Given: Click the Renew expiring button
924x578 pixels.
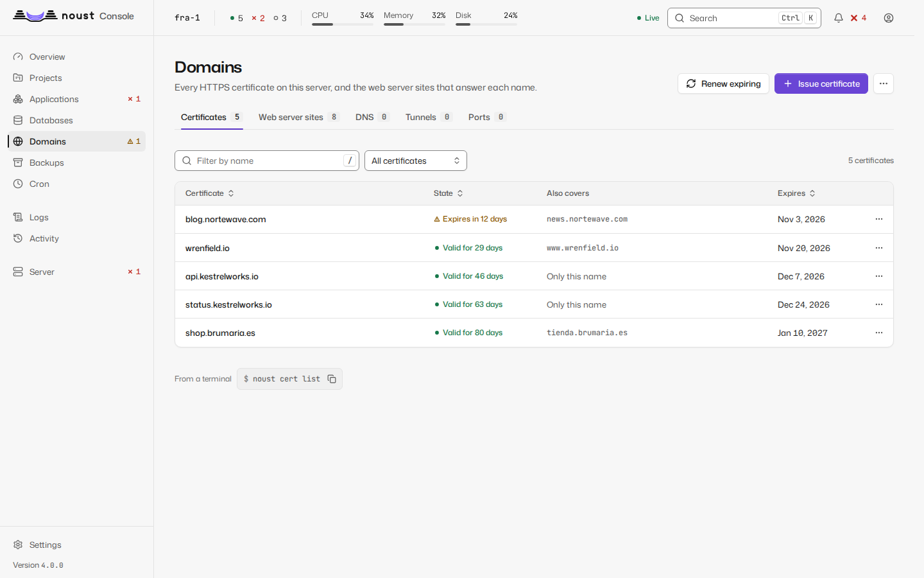Looking at the screenshot, I should (x=723, y=83).
